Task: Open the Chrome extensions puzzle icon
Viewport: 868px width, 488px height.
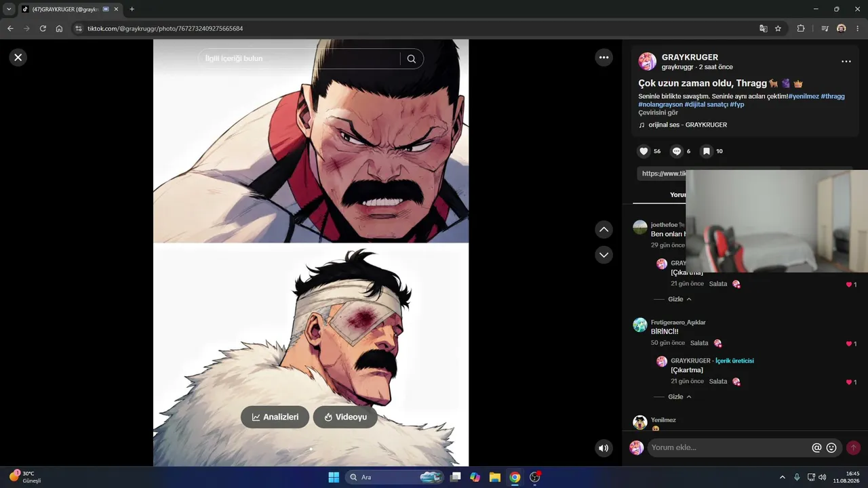Action: click(801, 28)
